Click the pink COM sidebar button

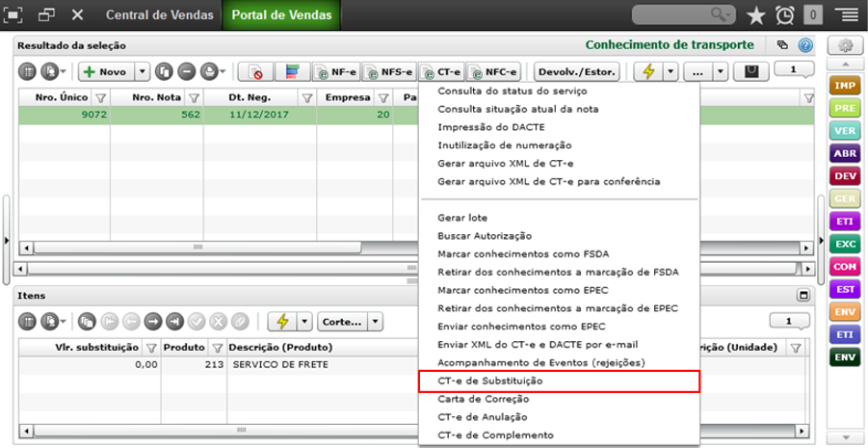845,266
